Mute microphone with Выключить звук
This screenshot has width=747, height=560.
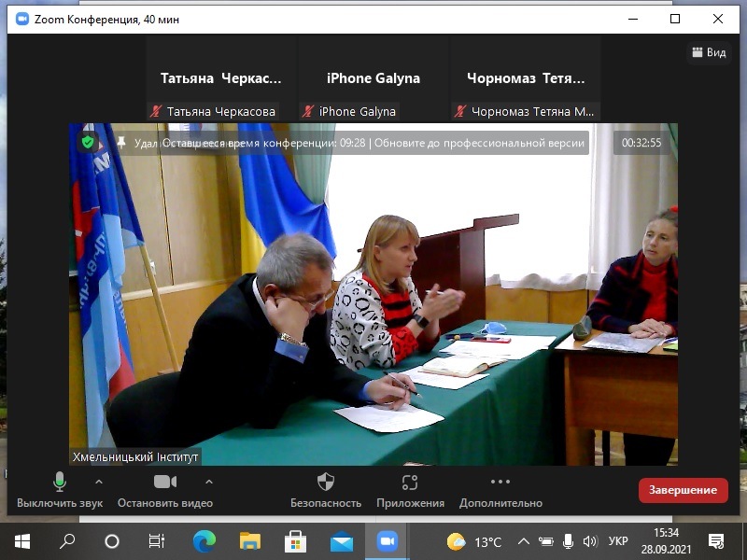point(60,483)
